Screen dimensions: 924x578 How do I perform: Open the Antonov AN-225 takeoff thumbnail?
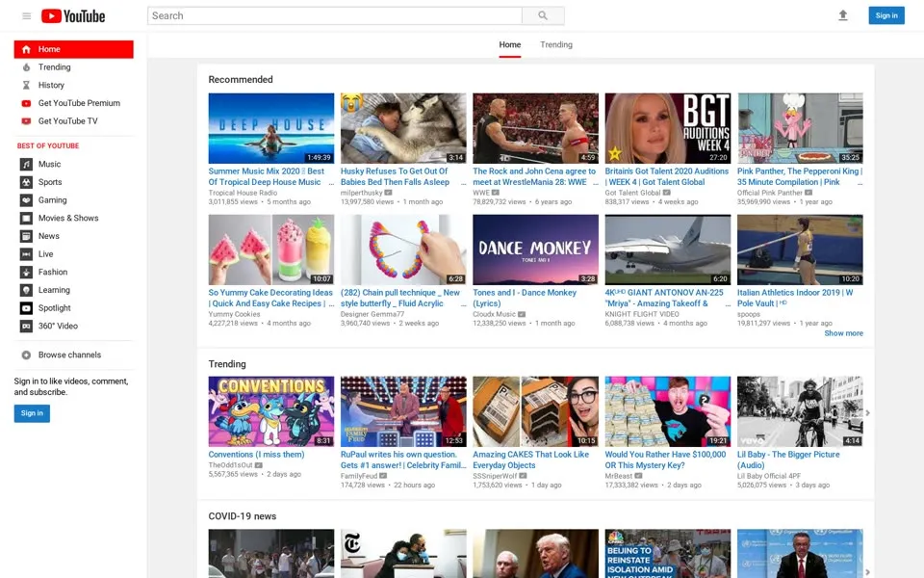click(x=668, y=250)
